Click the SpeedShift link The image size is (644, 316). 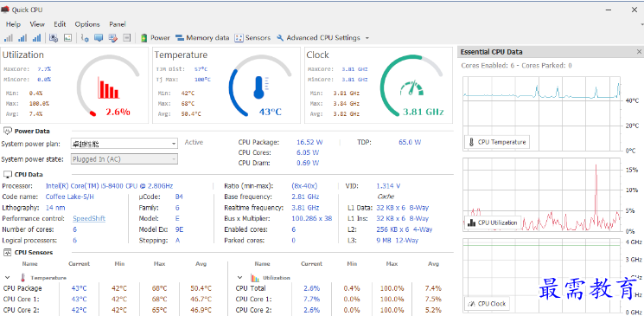(89, 218)
